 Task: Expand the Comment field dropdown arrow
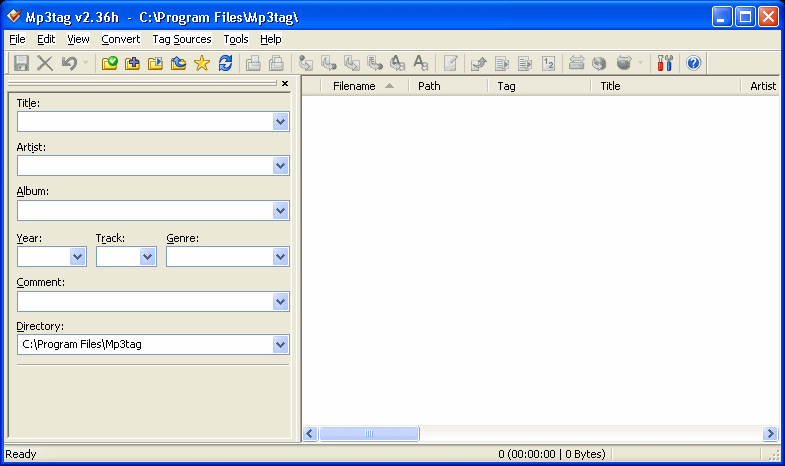coord(280,302)
